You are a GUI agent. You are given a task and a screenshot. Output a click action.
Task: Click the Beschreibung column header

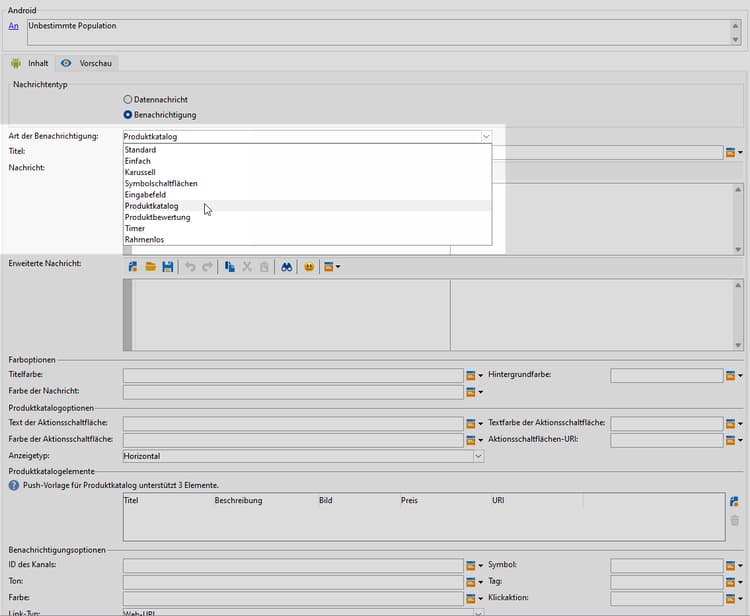tap(238, 501)
